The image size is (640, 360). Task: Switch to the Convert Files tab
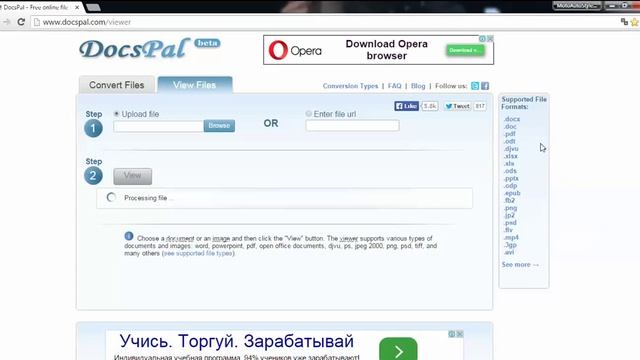(x=117, y=85)
